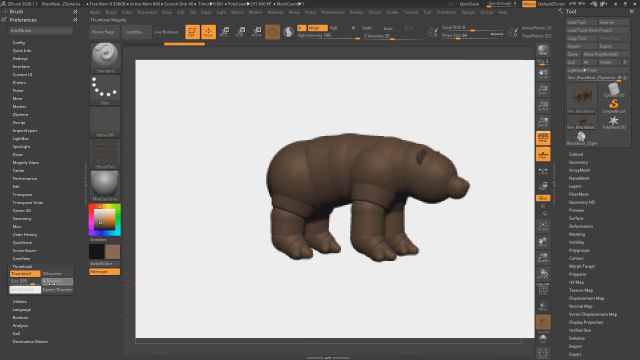Select the Cylinder3D tool icon
This screenshot has height=360, width=640.
613,90
